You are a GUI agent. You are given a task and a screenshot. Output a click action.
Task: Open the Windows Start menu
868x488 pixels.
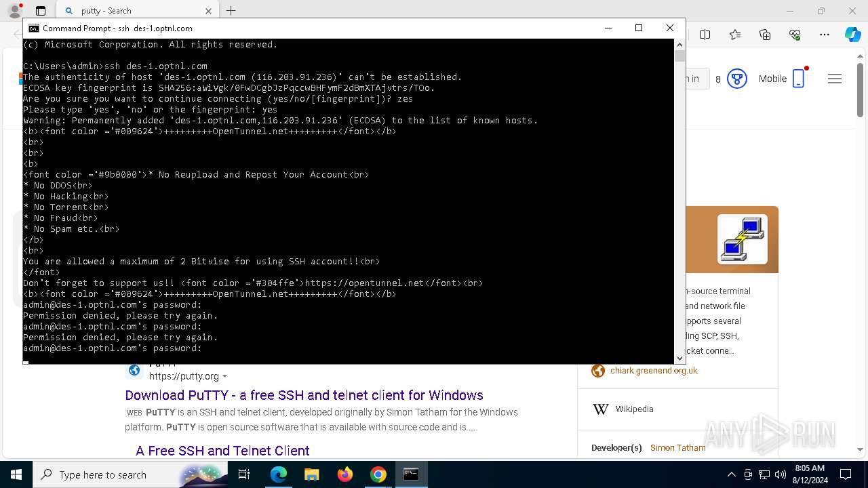pyautogui.click(x=16, y=474)
